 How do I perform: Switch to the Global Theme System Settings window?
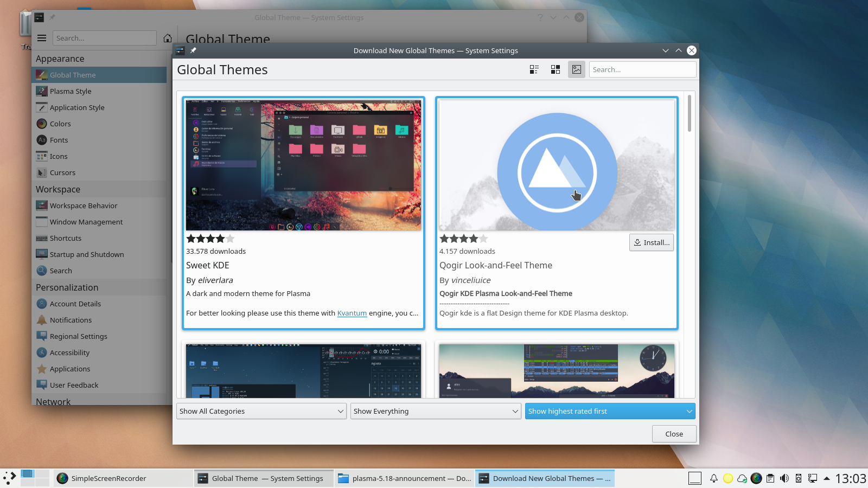[x=263, y=478]
